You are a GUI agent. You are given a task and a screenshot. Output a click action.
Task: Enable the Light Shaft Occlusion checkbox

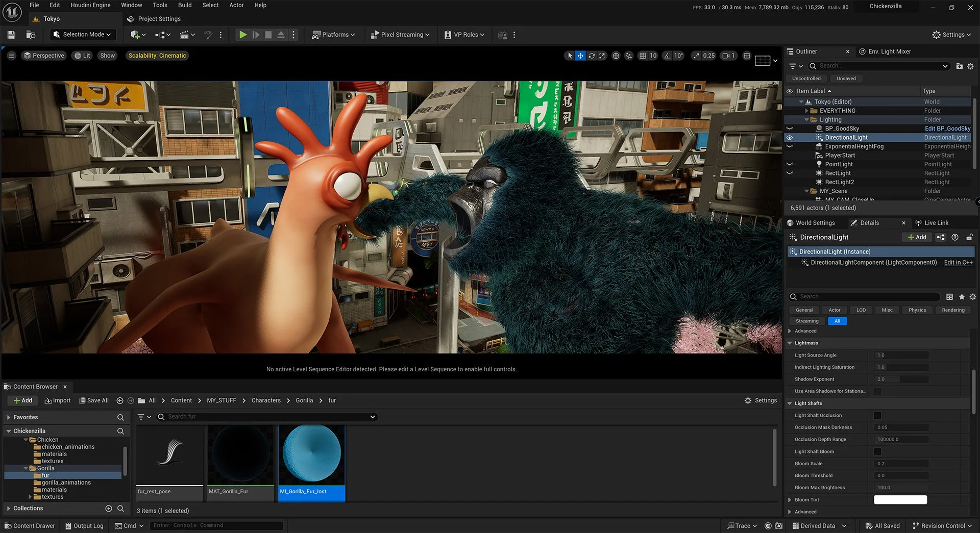point(877,416)
